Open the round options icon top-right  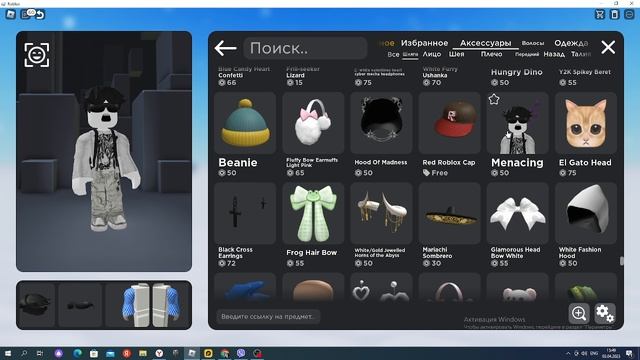(629, 14)
